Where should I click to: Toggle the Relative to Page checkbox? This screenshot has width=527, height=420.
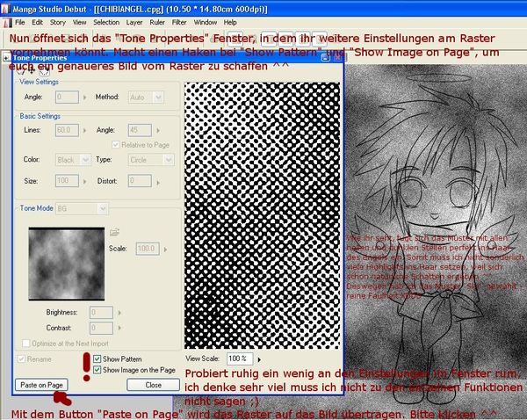(x=115, y=145)
